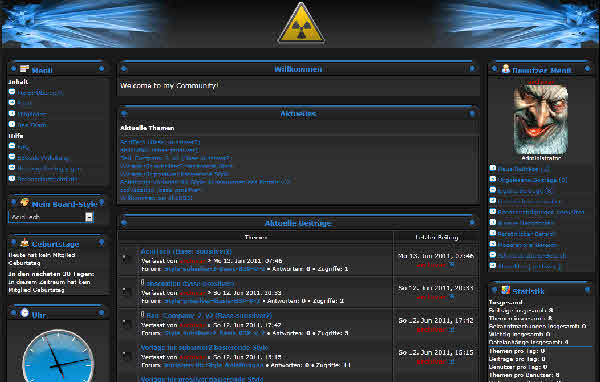Click the Geburtstage cake icon
This screenshot has height=382, width=600.
25,242
